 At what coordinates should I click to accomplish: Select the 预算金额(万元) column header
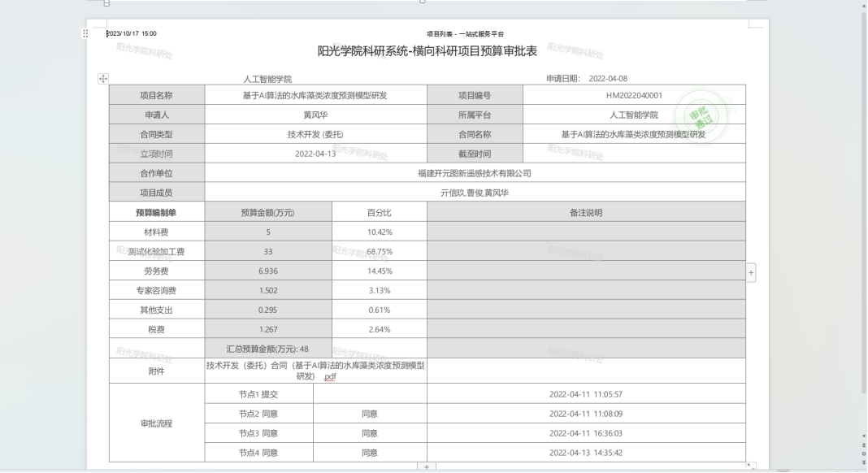[268, 212]
